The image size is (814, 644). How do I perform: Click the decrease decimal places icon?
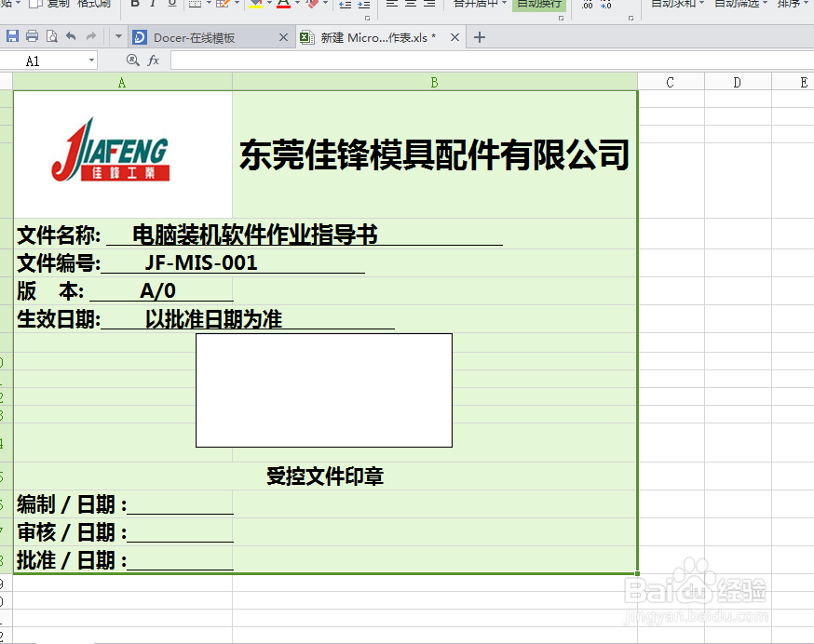coord(605,5)
